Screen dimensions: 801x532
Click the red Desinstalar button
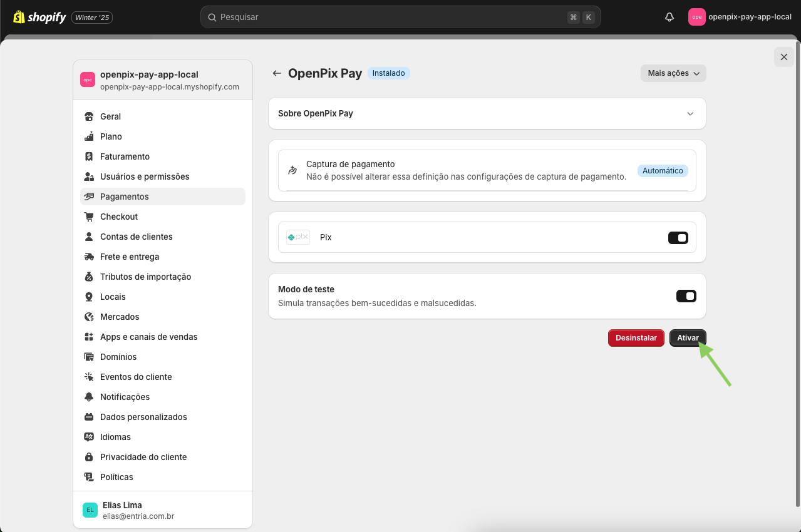(636, 337)
